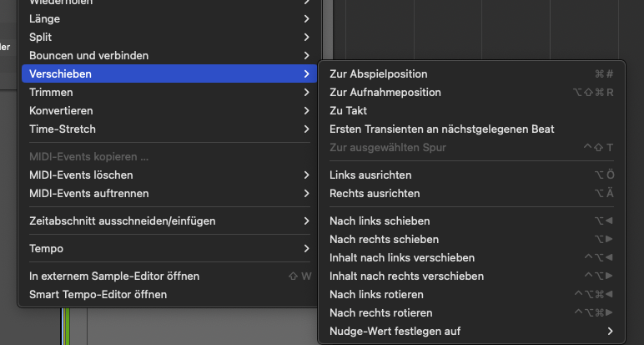
Task: Choose Rechts ausrichten
Action: pyautogui.click(x=471, y=193)
